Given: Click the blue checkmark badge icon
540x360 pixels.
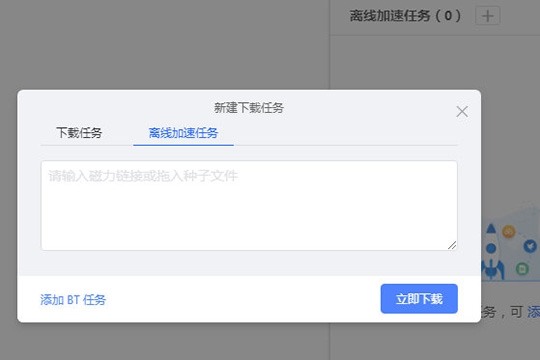Looking at the screenshot, I should [530, 246].
